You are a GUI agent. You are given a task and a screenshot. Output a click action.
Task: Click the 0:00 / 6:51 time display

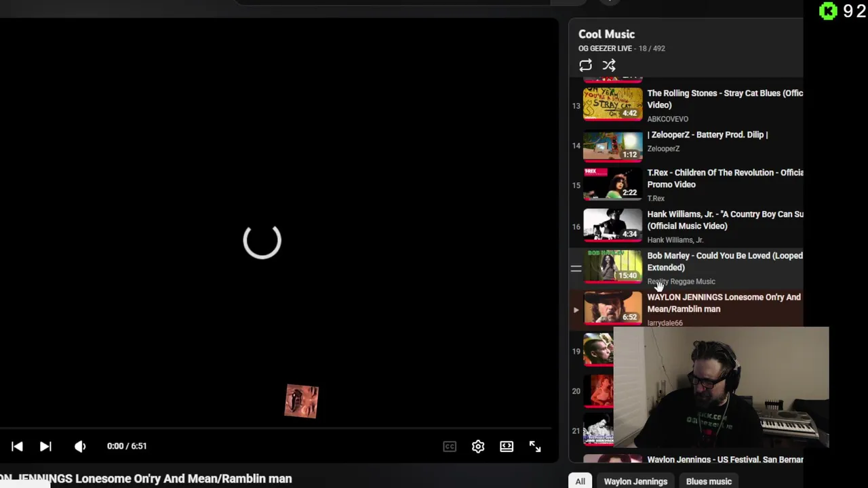pyautogui.click(x=127, y=446)
